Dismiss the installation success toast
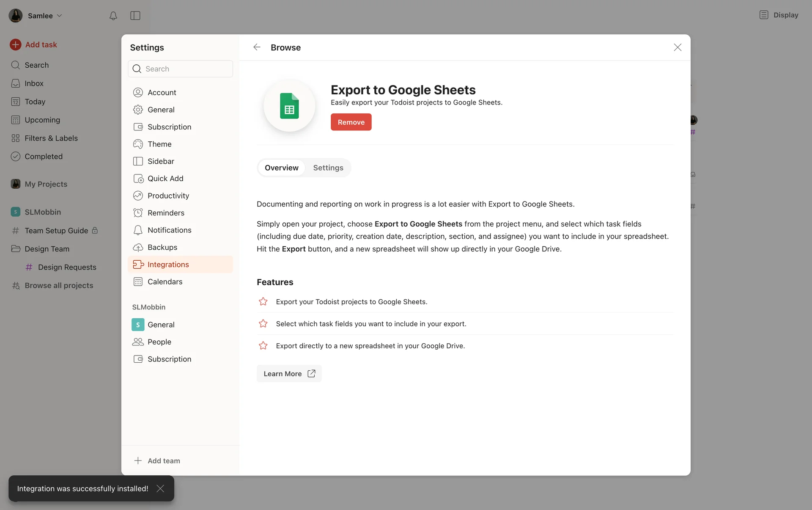812x510 pixels. 160,488
